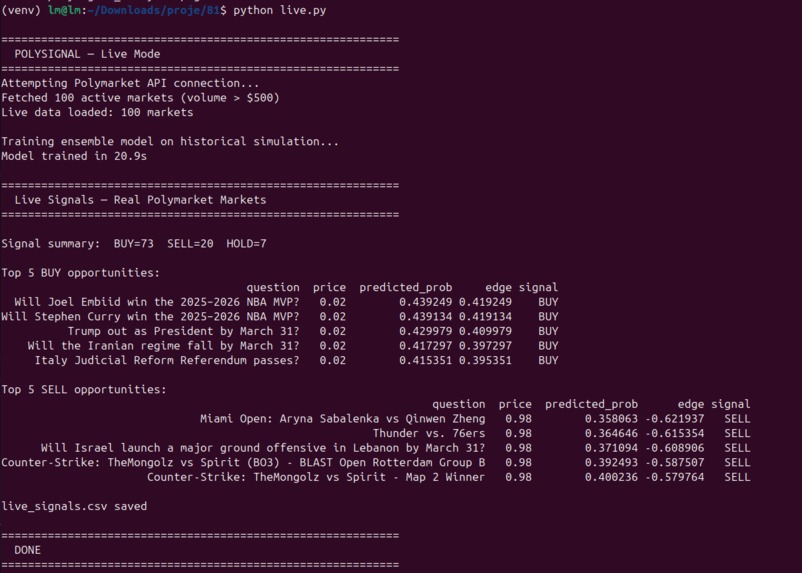The width and height of the screenshot is (802, 573).
Task: Click edge value -0.608906
Action: (675, 448)
